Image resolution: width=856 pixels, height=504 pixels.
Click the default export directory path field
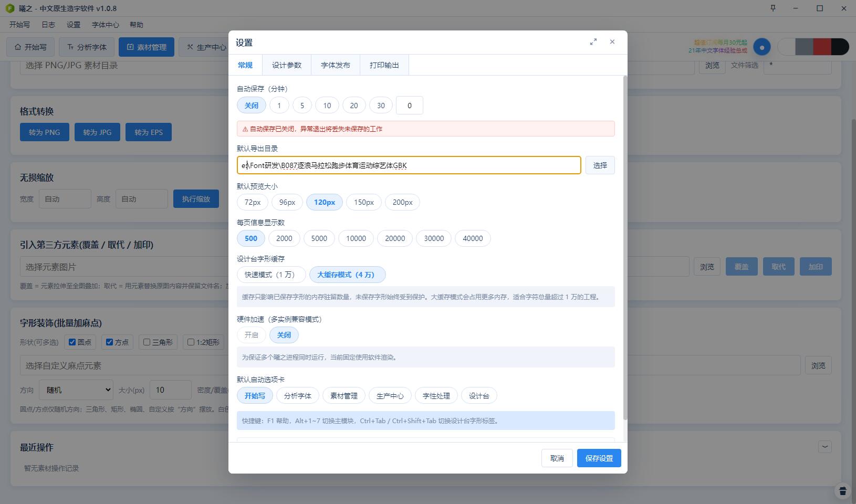(409, 165)
